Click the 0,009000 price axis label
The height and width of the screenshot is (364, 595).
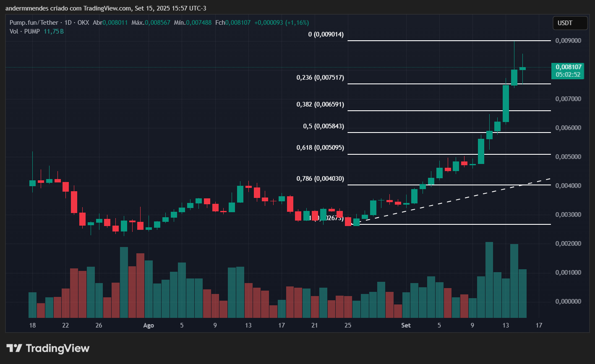pos(568,41)
